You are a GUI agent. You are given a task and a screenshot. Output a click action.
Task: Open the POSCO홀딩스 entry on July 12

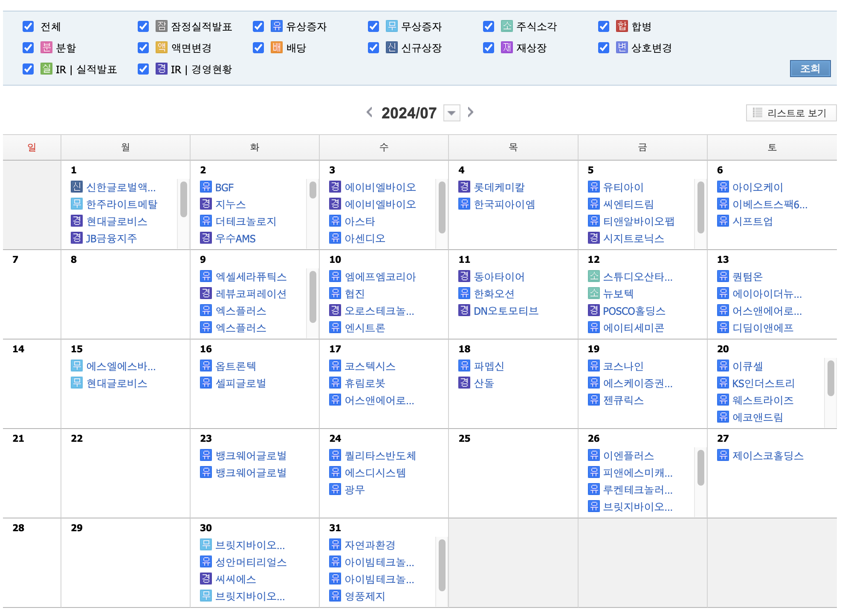634,311
